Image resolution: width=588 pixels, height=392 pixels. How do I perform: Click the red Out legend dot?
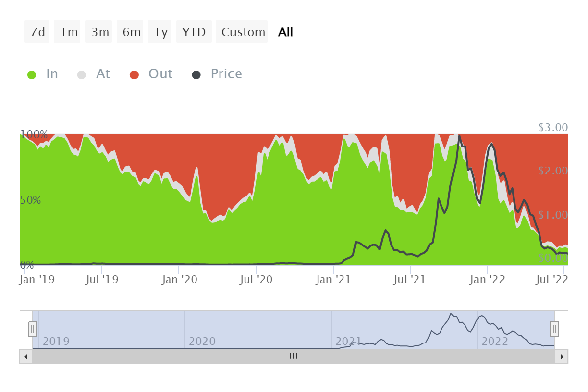[134, 75]
